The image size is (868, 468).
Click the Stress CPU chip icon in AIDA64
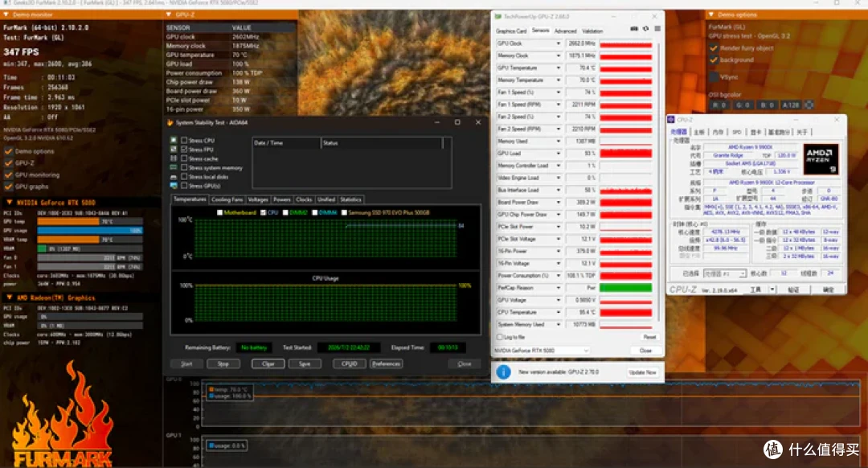pyautogui.click(x=174, y=140)
